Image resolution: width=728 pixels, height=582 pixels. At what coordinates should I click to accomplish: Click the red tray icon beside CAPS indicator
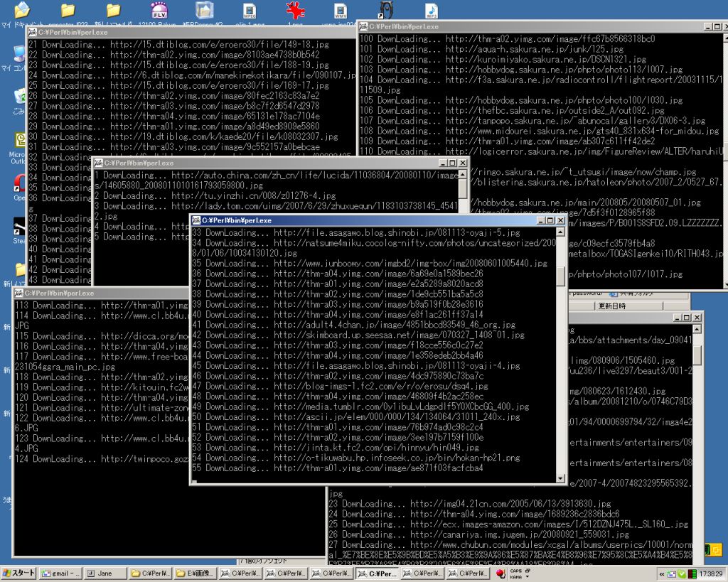click(x=500, y=573)
